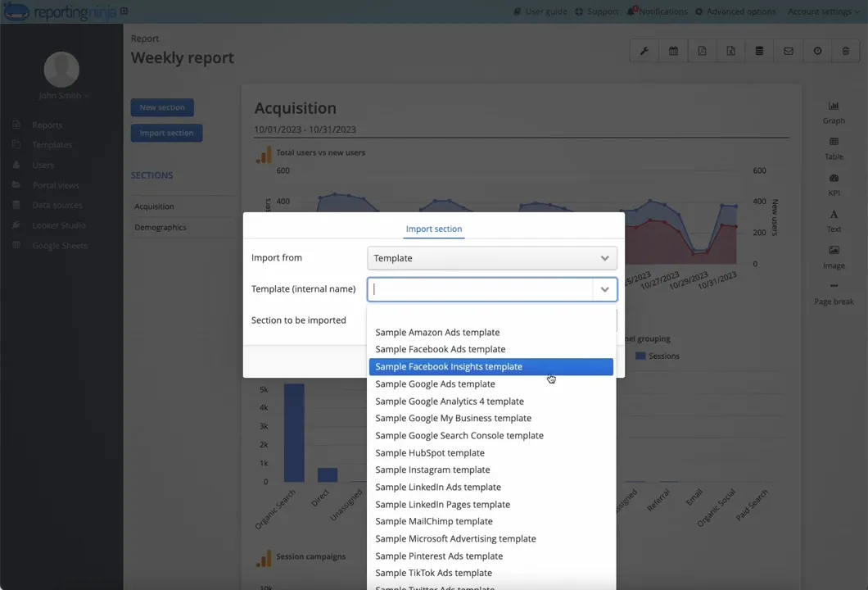Viewport: 868px width, 590px height.
Task: Open Looker Studio in sidebar
Action: coord(59,225)
